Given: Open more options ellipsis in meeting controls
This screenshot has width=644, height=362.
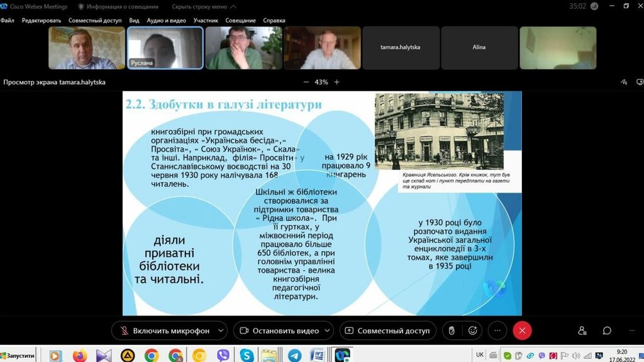Looking at the screenshot, I should point(497,331).
